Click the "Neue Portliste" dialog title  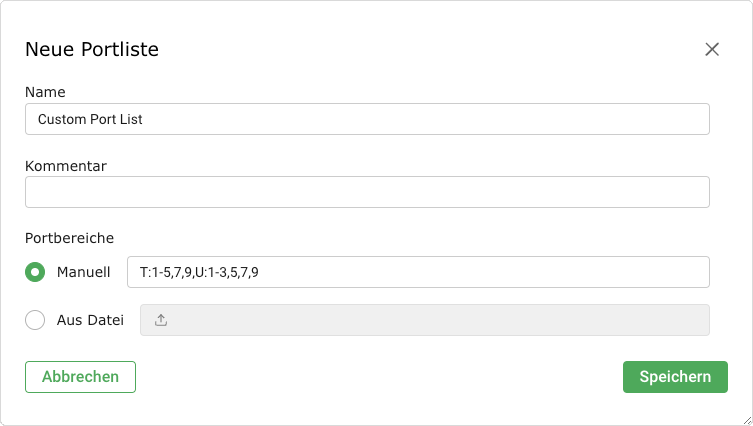pyautogui.click(x=92, y=49)
